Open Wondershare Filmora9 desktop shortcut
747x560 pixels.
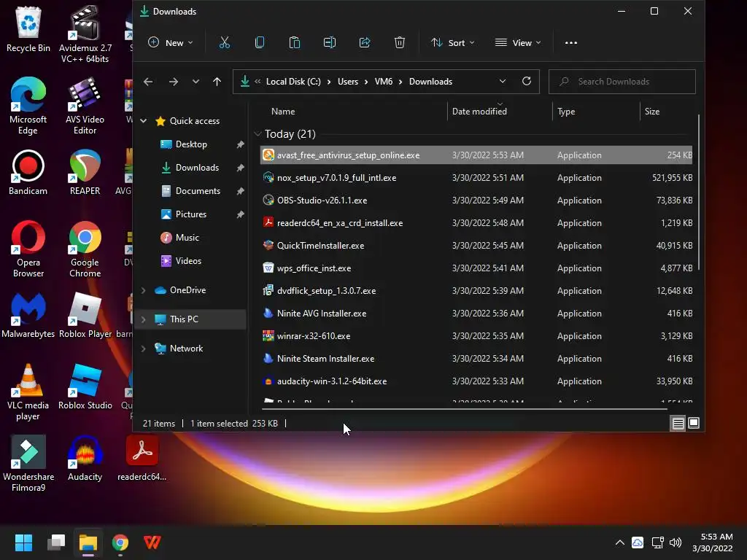pyautogui.click(x=28, y=463)
